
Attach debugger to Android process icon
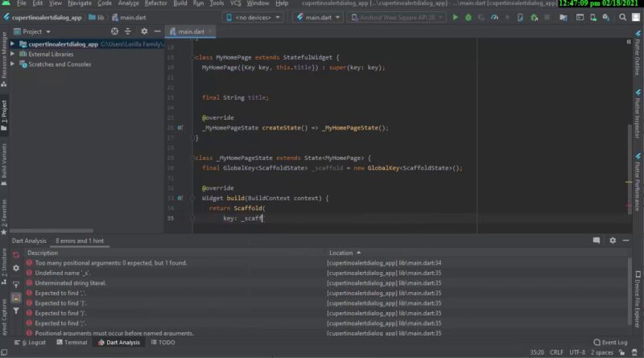point(534,17)
